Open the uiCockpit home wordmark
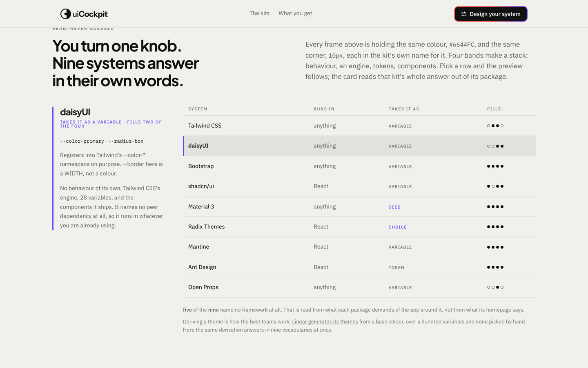The height and width of the screenshot is (368, 588). pos(90,14)
